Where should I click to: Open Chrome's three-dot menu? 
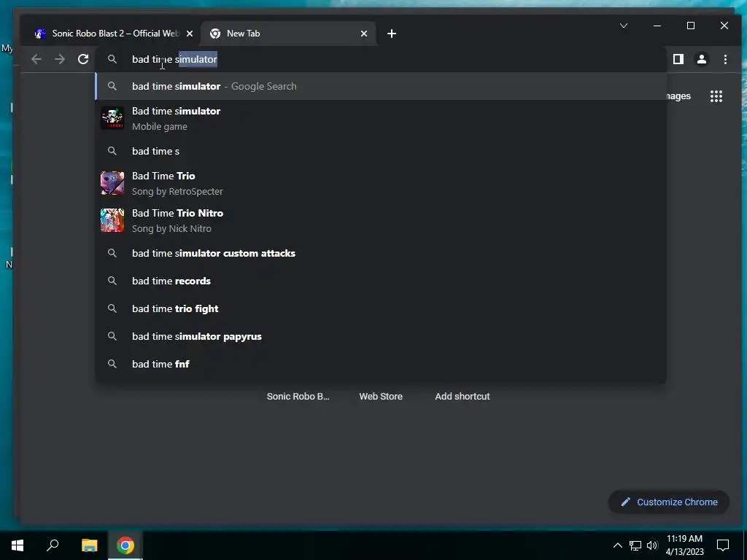coord(725,59)
